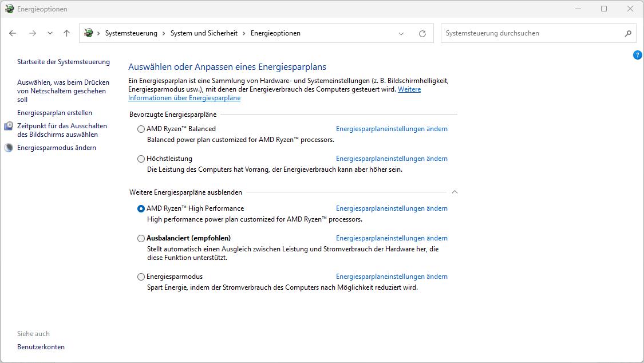Open the Netzschalter behavior settings link

click(63, 90)
